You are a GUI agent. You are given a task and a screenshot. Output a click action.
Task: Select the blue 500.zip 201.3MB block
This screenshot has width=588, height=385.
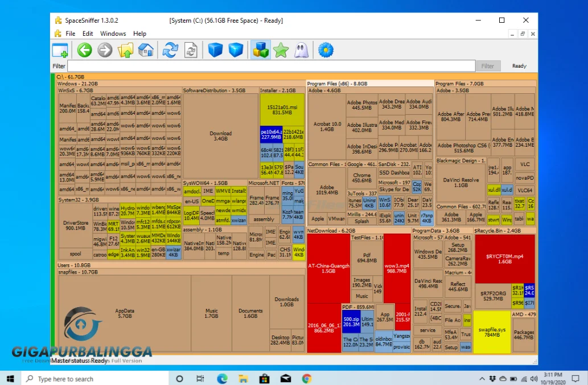(x=351, y=322)
